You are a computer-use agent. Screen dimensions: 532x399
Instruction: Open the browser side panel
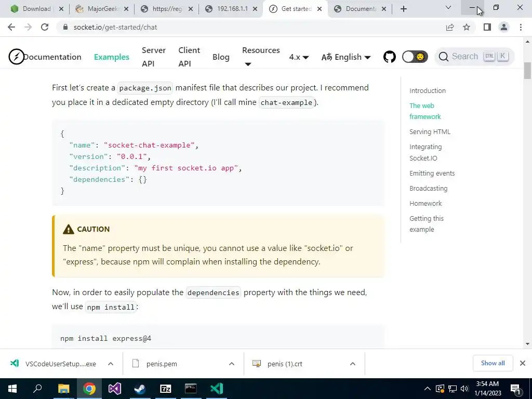[x=487, y=27]
